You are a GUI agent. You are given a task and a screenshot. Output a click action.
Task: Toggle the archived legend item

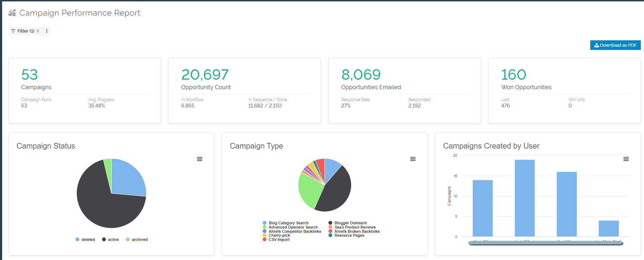click(x=137, y=239)
